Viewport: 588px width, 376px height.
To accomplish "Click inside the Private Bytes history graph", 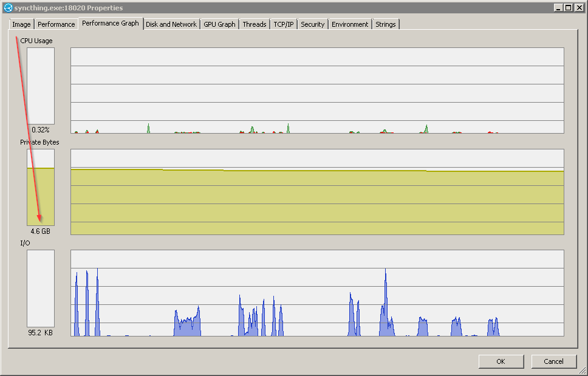I will 316,191.
